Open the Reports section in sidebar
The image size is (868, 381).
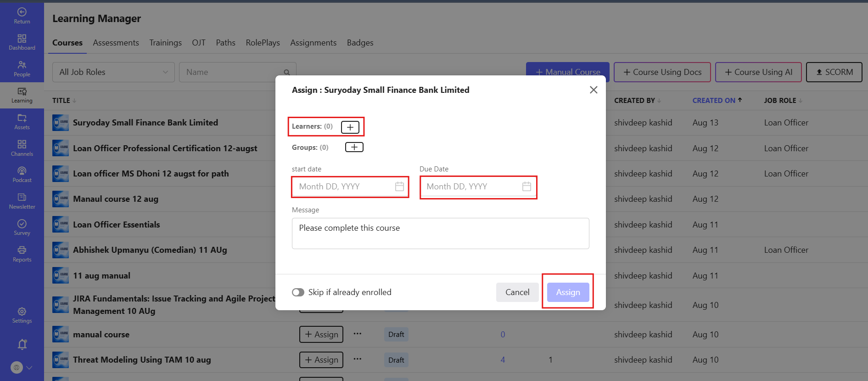(22, 254)
